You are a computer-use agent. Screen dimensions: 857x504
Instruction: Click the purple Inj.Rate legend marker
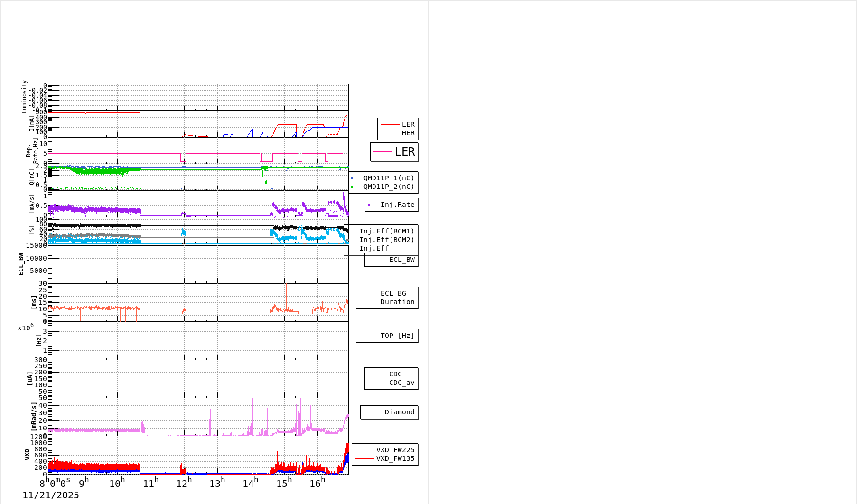coord(369,205)
